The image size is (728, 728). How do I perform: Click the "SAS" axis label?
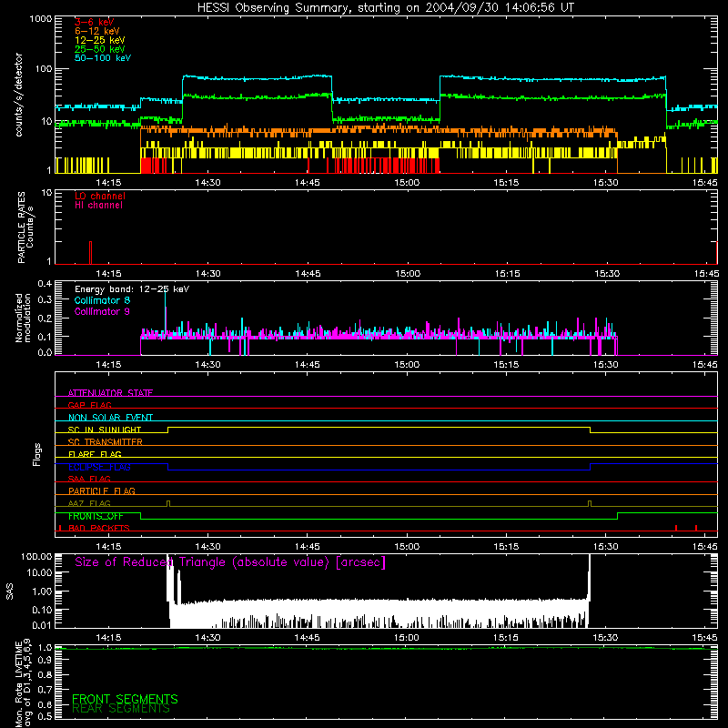pyautogui.click(x=10, y=591)
